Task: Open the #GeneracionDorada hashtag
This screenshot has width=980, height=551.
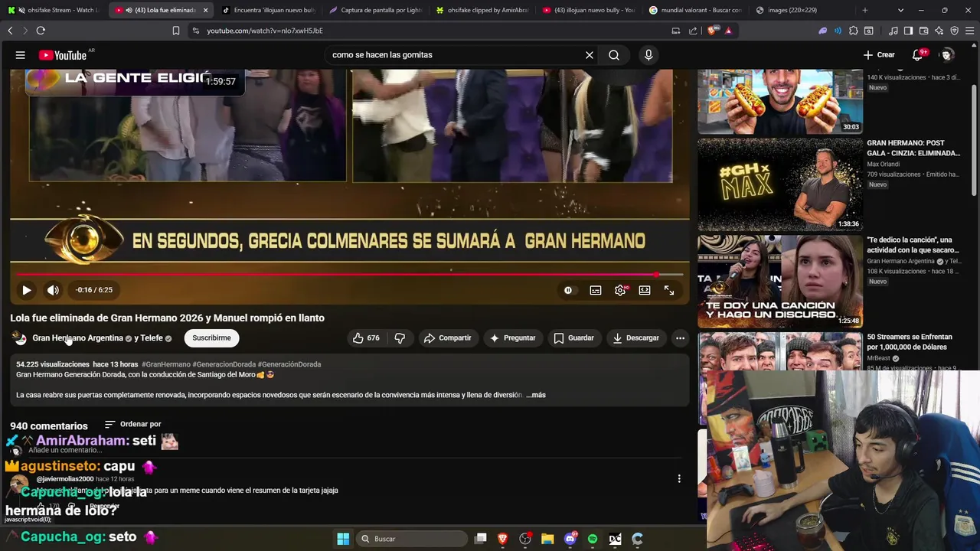Action: coord(224,364)
